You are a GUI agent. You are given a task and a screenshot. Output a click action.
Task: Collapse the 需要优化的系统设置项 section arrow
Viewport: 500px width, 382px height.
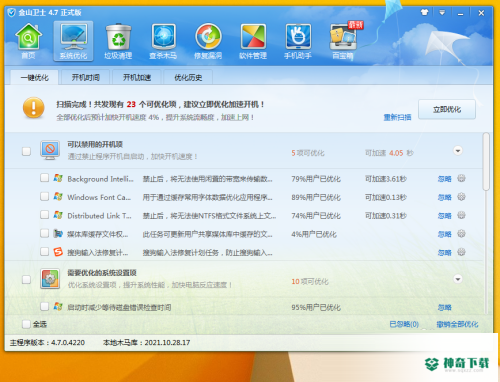458,279
